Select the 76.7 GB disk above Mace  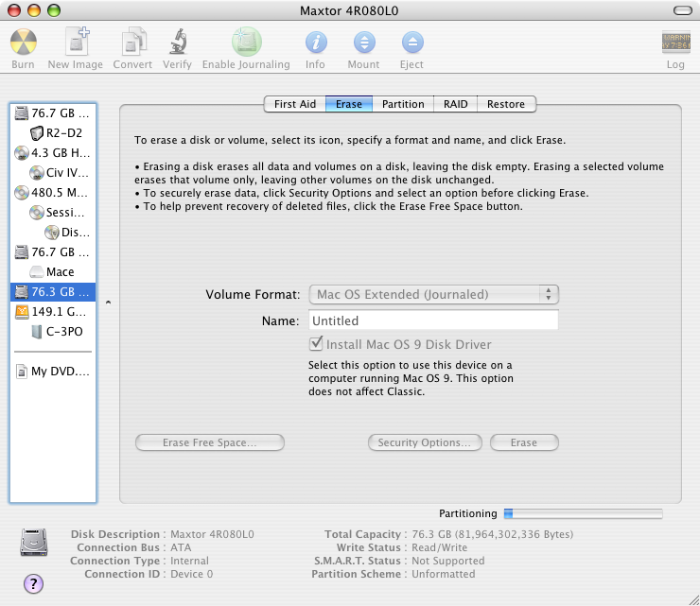[53, 252]
